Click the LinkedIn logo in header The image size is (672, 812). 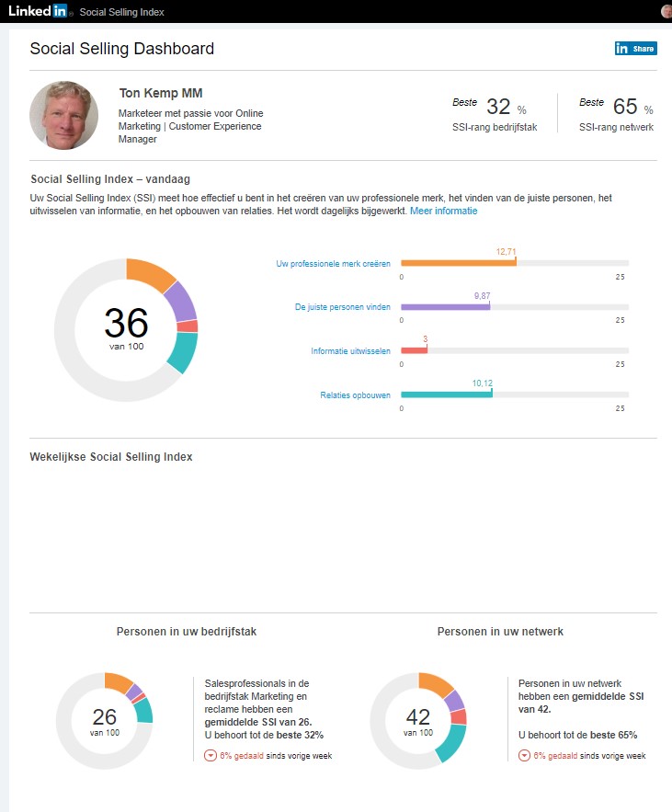pyautogui.click(x=39, y=11)
